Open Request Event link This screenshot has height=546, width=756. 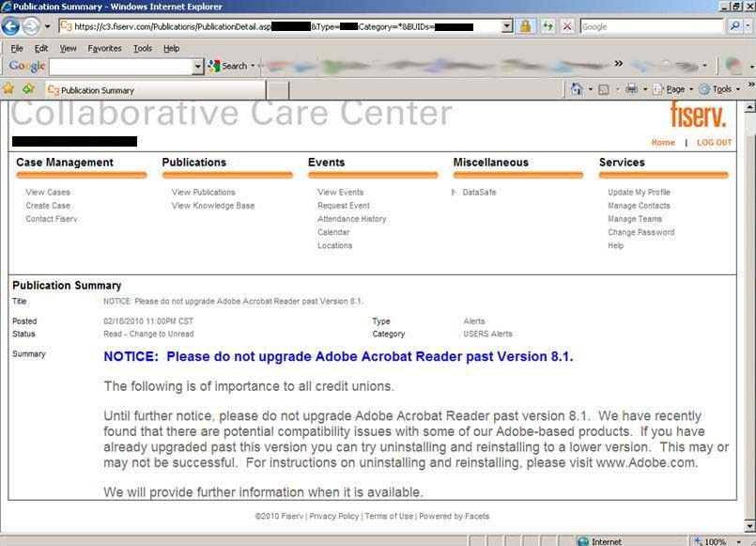point(344,206)
